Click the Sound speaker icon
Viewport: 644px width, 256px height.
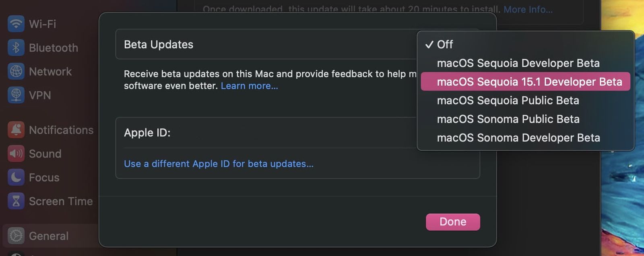[x=15, y=154]
